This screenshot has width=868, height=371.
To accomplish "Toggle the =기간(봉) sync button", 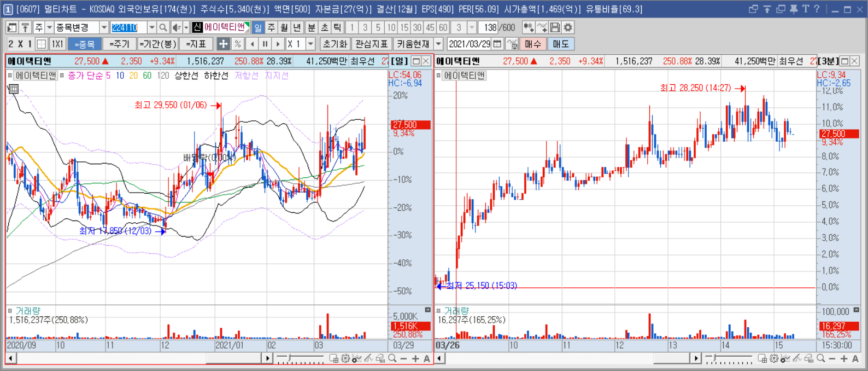I will [157, 44].
